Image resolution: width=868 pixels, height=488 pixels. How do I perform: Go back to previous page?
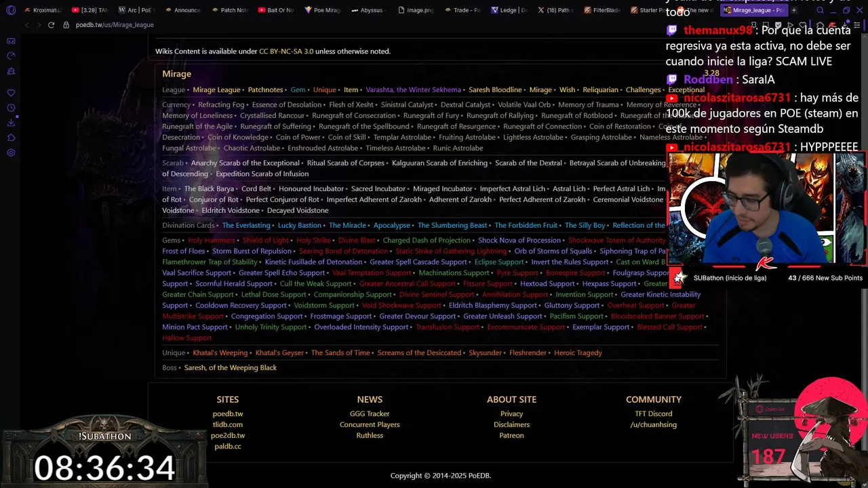pos(26,25)
